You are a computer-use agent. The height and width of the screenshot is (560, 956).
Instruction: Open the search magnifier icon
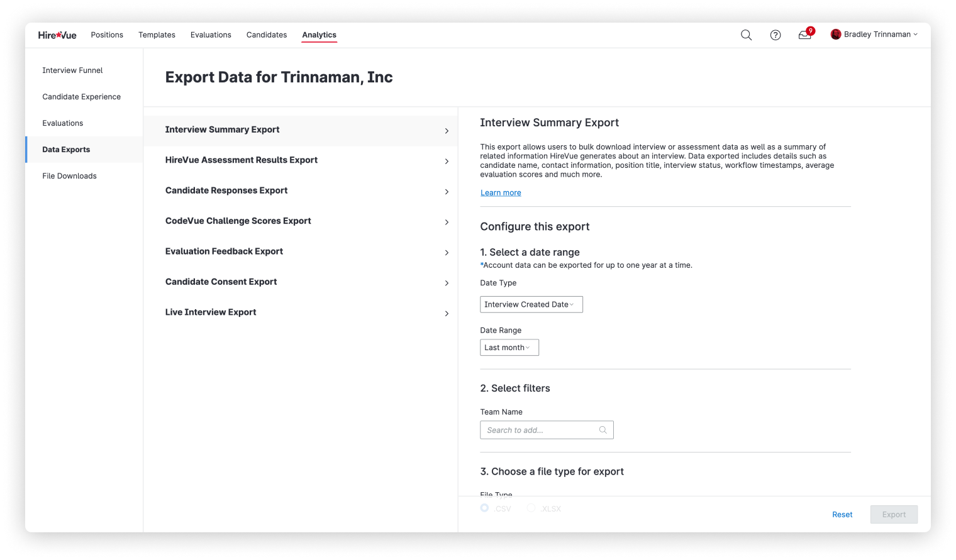tap(746, 35)
